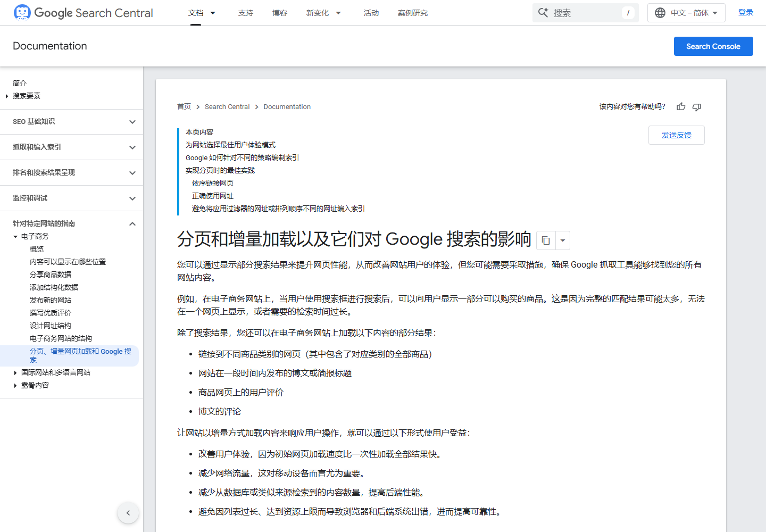Jump to 实现分页时的最佳实践 section
The image size is (766, 532).
220,170
